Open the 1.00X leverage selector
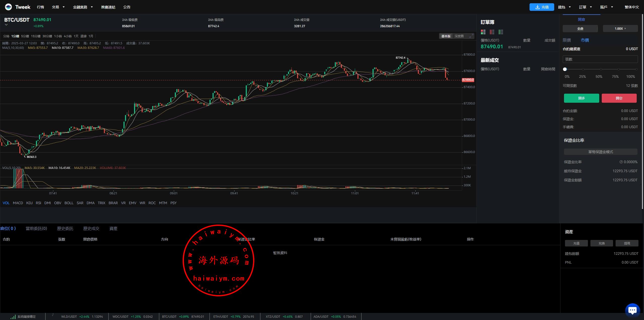This screenshot has width=644, height=320. (x=620, y=29)
